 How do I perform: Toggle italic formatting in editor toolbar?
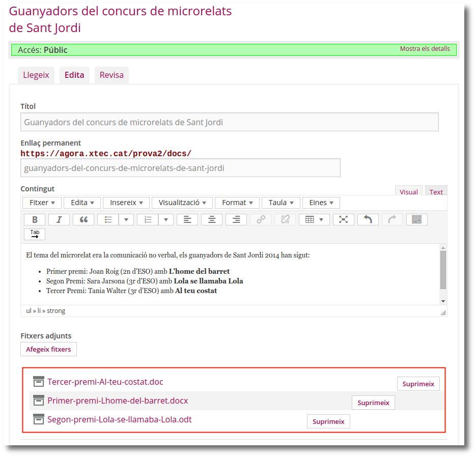point(59,219)
